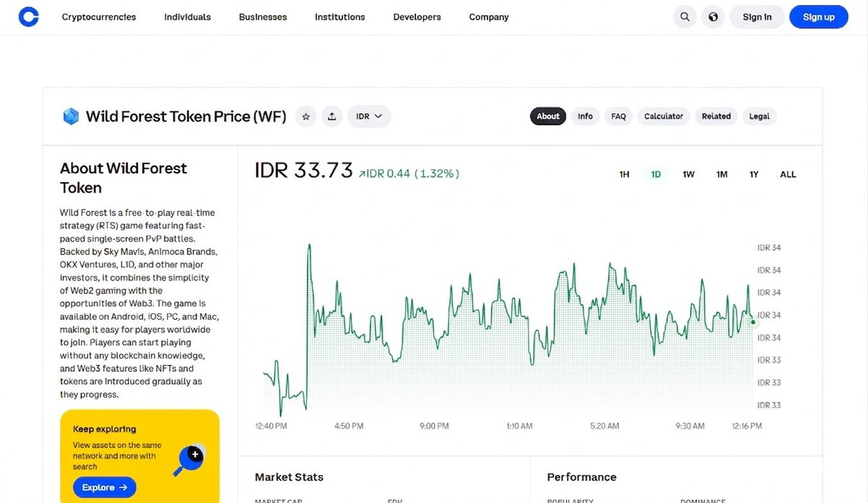This screenshot has height=503, width=868.
Task: Switch chart range to 1W
Action: pyautogui.click(x=689, y=174)
